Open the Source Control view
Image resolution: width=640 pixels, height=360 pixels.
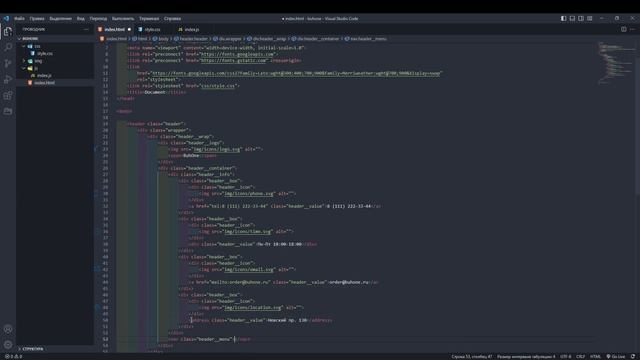[8, 63]
